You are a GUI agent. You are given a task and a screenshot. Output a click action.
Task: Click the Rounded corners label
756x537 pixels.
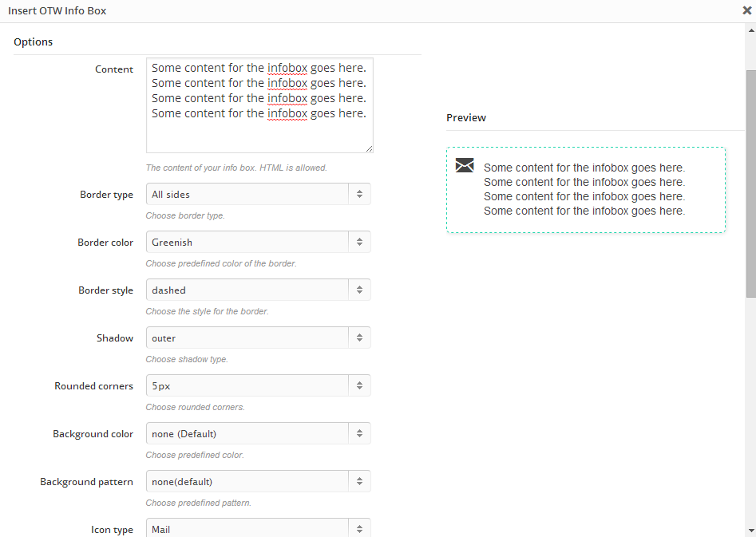93,386
